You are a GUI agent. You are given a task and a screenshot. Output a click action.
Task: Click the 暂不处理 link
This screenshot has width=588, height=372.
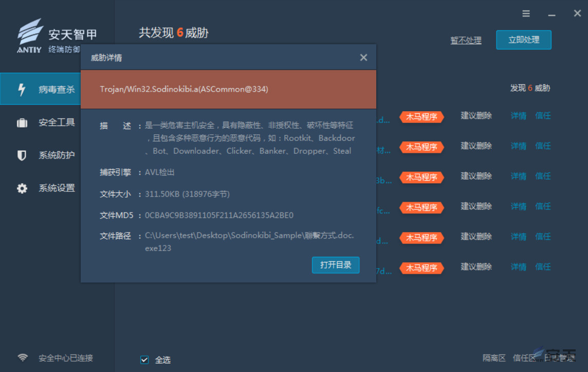pyautogui.click(x=466, y=40)
